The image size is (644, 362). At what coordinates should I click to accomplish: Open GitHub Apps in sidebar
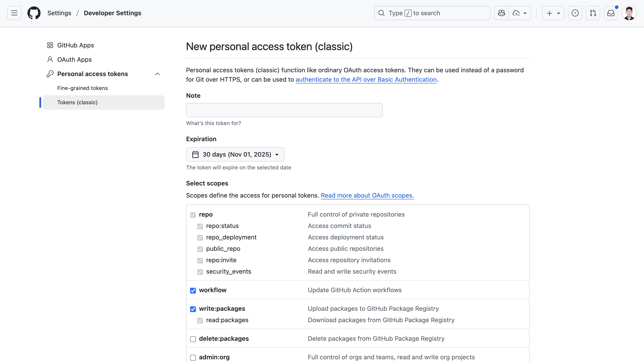76,45
